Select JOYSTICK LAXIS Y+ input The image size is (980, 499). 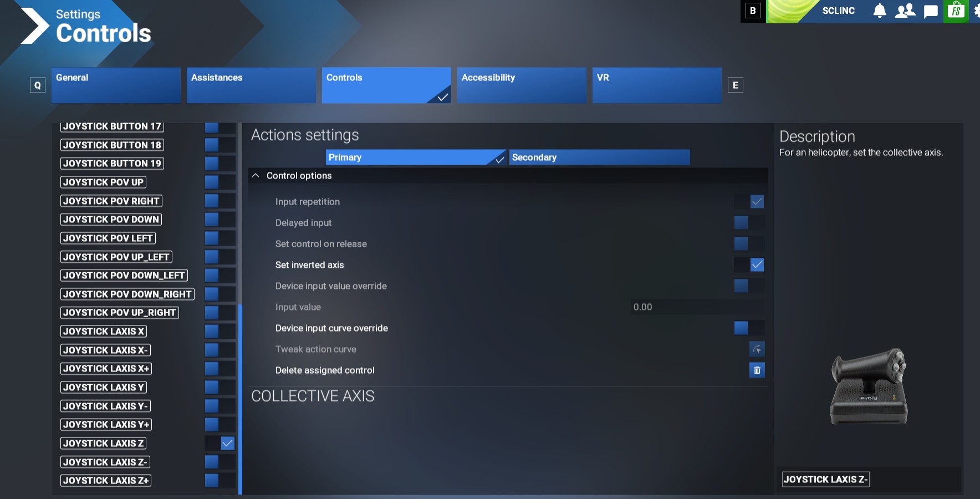pyautogui.click(x=106, y=425)
